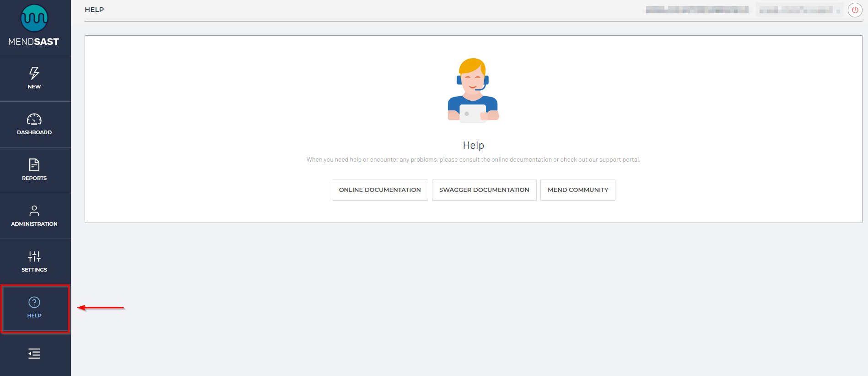This screenshot has width=868, height=376.
Task: Click the Help question mark icon
Action: click(34, 302)
